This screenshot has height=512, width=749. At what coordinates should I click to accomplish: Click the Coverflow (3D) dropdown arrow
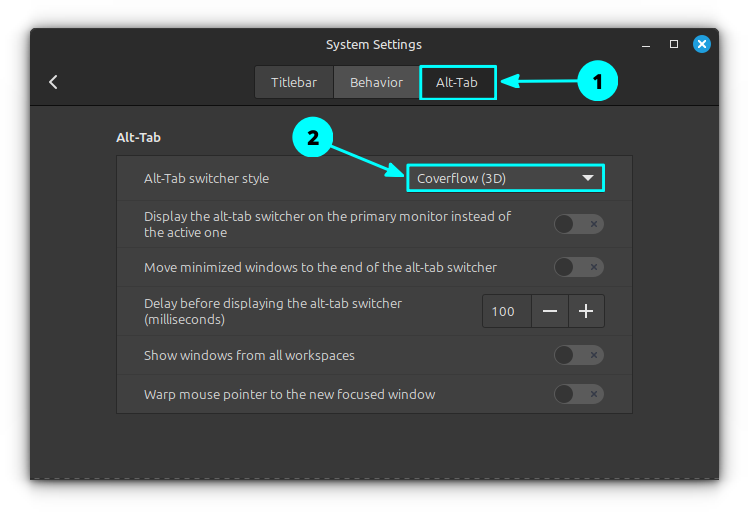click(588, 179)
